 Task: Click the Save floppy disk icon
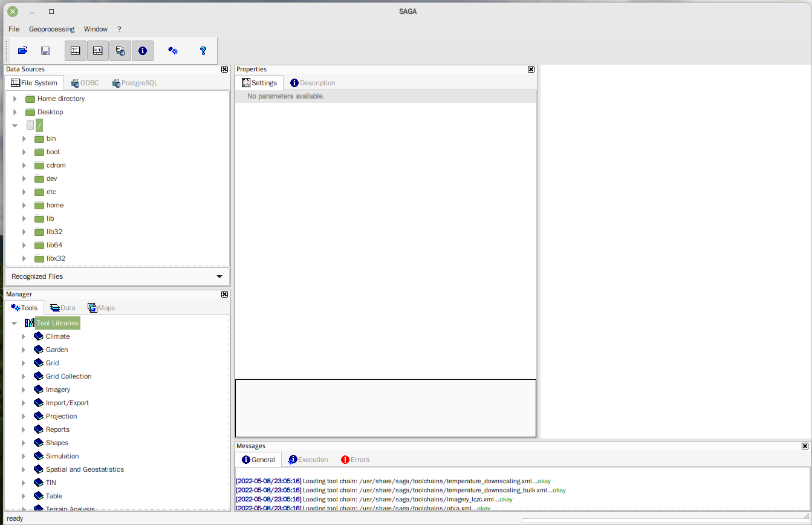coord(45,51)
